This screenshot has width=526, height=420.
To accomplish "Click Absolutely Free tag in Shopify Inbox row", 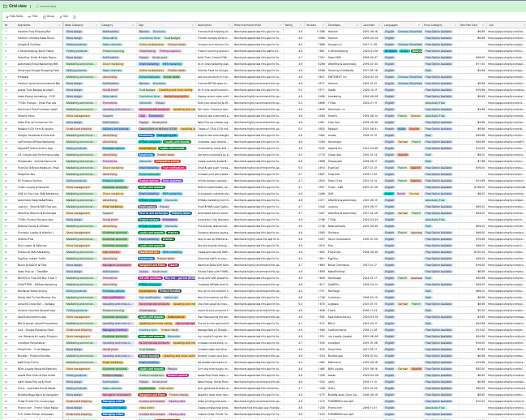I will click(x=434, y=116).
